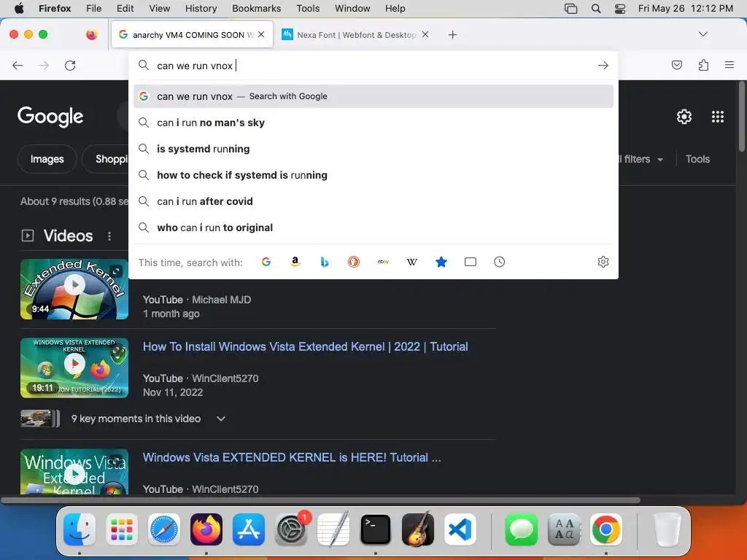747x560 pixels.
Task: Open the Firefox View pinned icon
Action: pos(91,34)
